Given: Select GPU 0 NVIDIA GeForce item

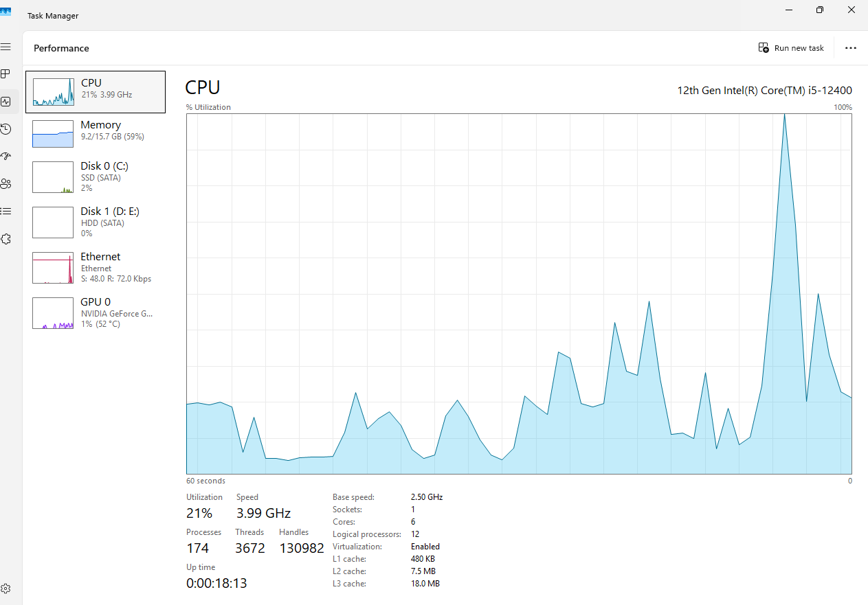Looking at the screenshot, I should click(96, 313).
